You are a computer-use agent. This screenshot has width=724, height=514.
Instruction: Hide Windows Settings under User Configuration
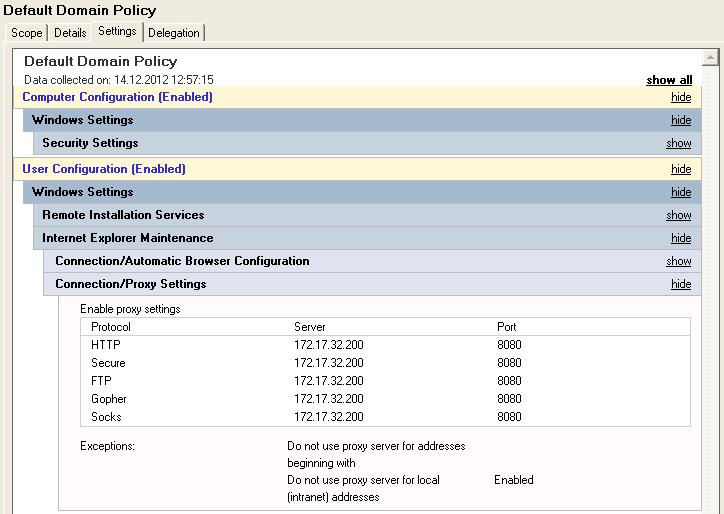click(681, 192)
